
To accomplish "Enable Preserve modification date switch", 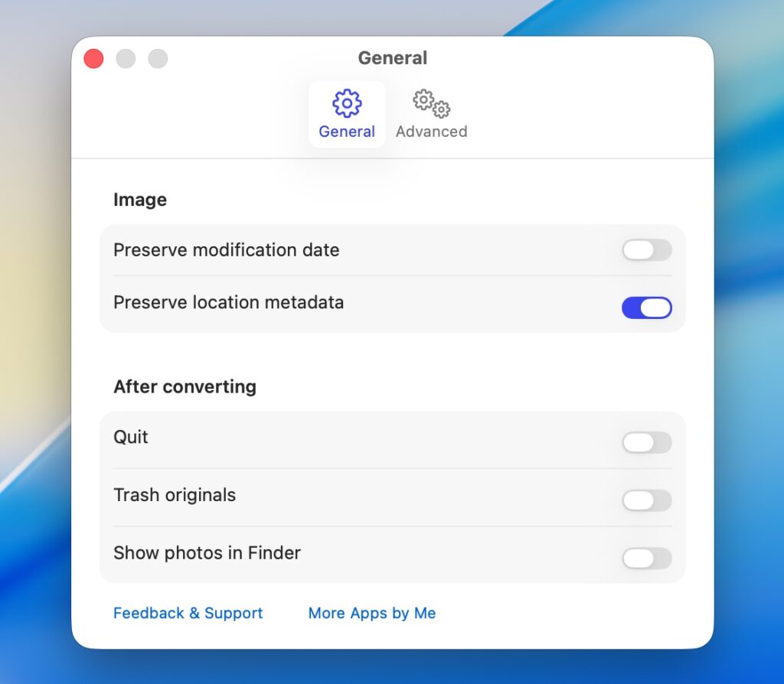I will pyautogui.click(x=646, y=250).
